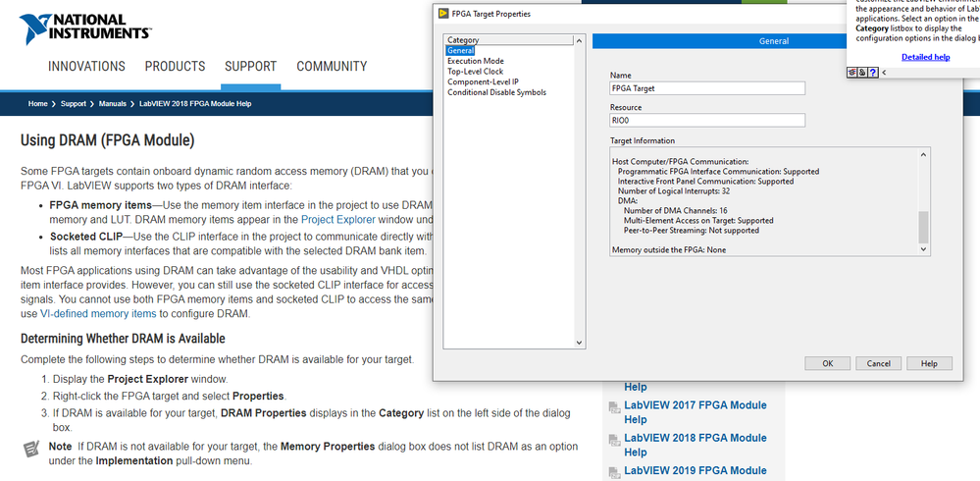Click 'Host Computer/FPGA Communication:' line
The image size is (980, 481).
click(x=680, y=162)
